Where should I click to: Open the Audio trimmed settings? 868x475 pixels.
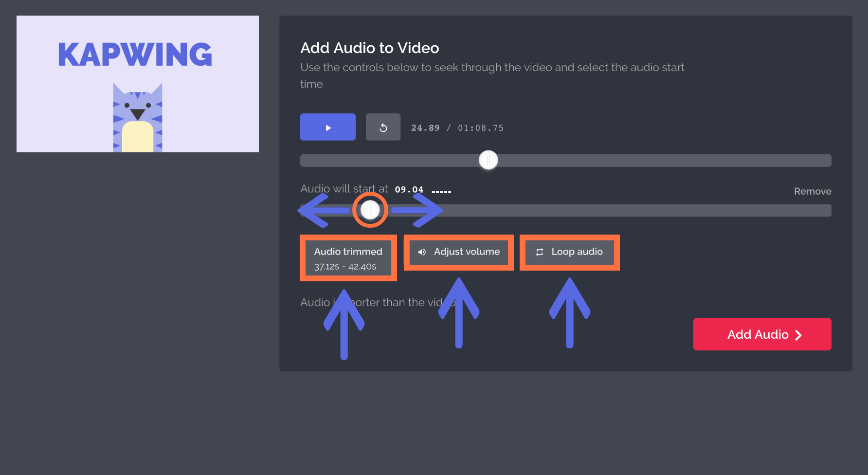pos(348,258)
